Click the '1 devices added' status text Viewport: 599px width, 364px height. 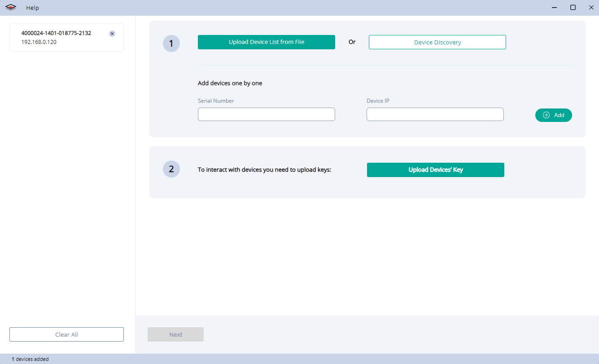[x=30, y=359]
